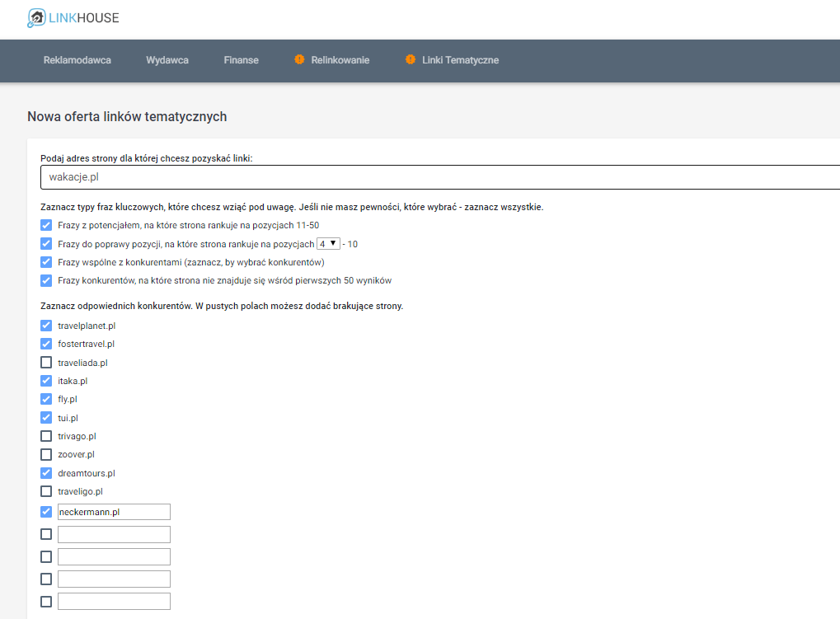Uncheck the neckermann.pl custom competitor checkbox
Image resolution: width=840 pixels, height=619 pixels.
(46, 512)
